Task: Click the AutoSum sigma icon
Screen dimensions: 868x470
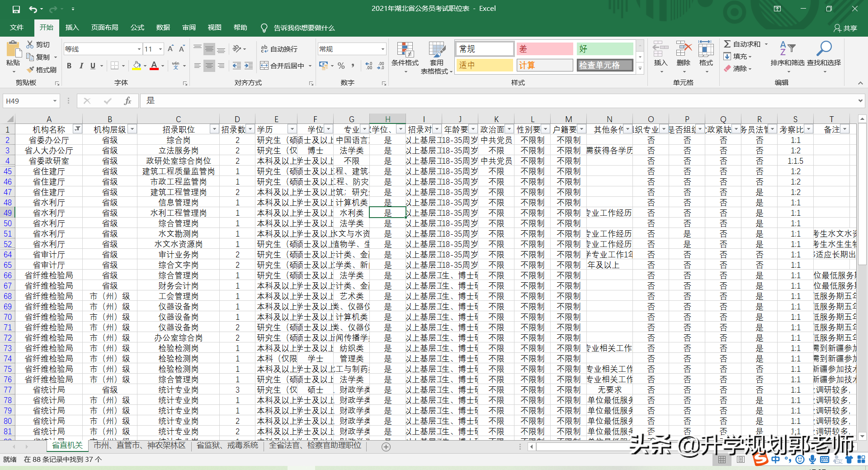Action: pos(727,44)
